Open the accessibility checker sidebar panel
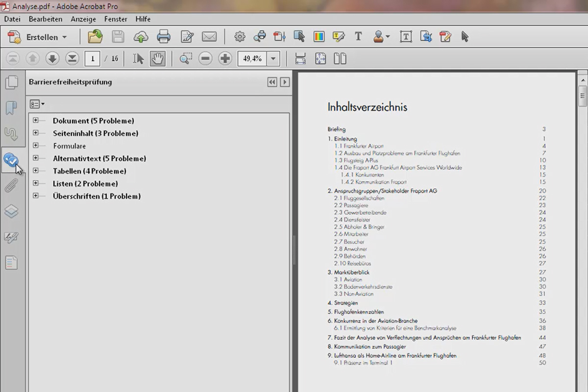Viewport: 588px width, 392px height. click(x=11, y=159)
